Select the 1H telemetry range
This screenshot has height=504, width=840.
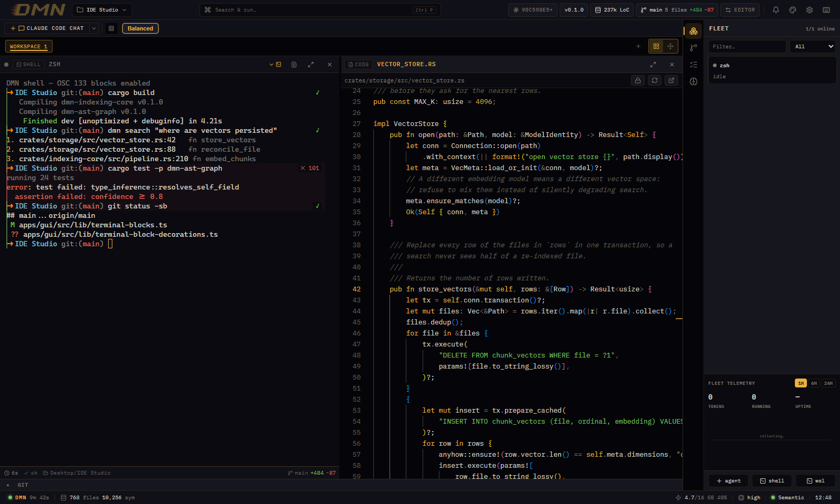point(801,383)
